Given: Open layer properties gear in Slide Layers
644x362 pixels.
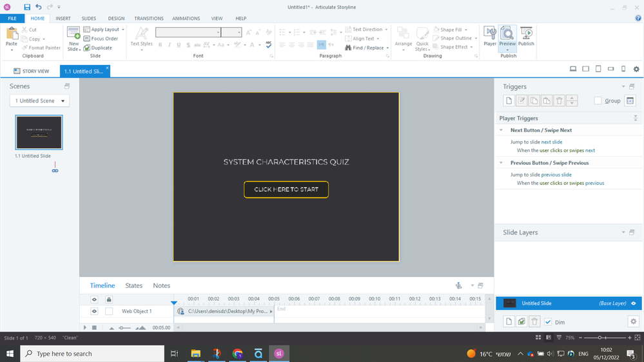Looking at the screenshot, I should click(x=633, y=321).
